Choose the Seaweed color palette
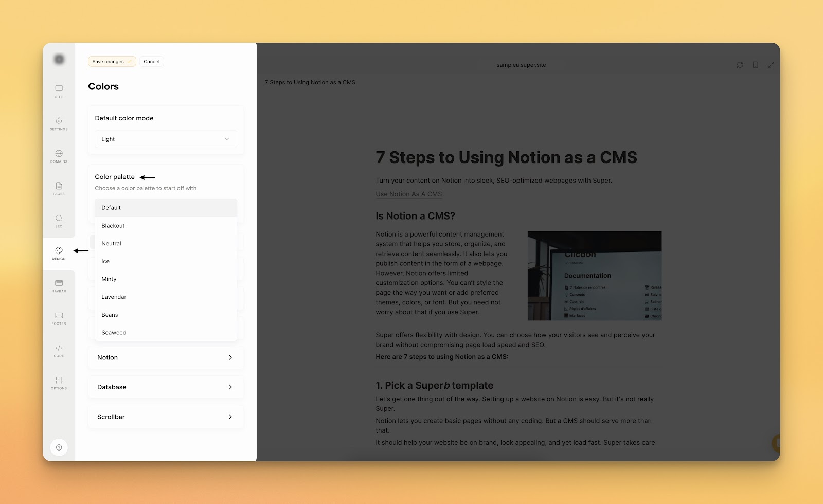This screenshot has height=504, width=823. [x=166, y=333]
